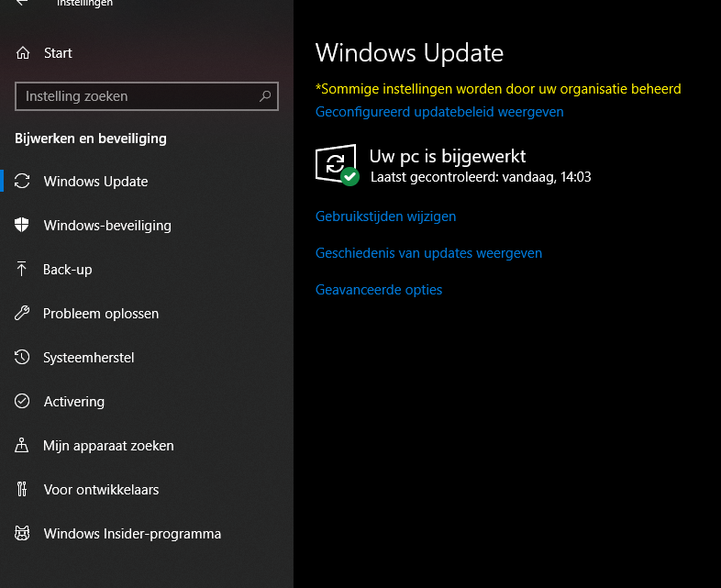This screenshot has height=588, width=721.
Task: Open Windows Insider-programma page
Action: click(147, 534)
